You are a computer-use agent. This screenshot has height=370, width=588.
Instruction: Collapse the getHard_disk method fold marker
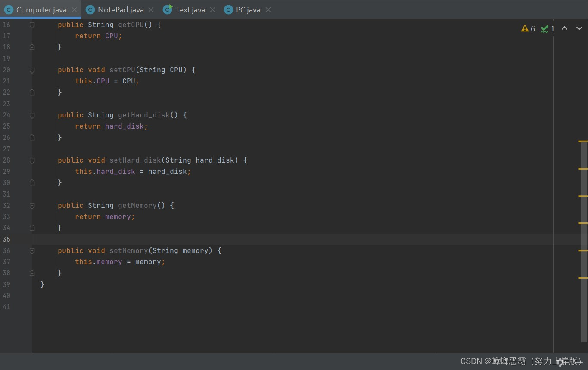[32, 115]
